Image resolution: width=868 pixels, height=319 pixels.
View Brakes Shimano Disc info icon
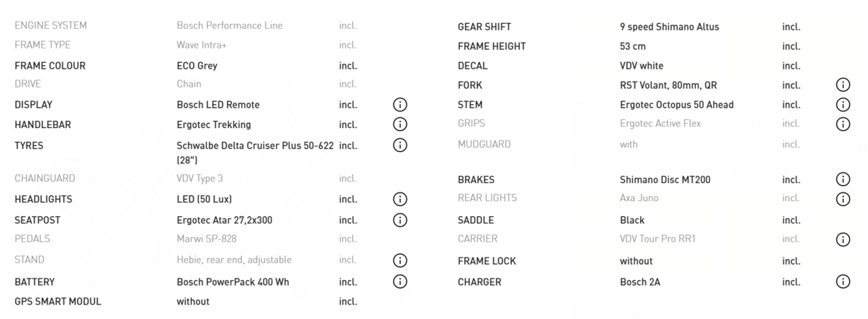pos(843,179)
